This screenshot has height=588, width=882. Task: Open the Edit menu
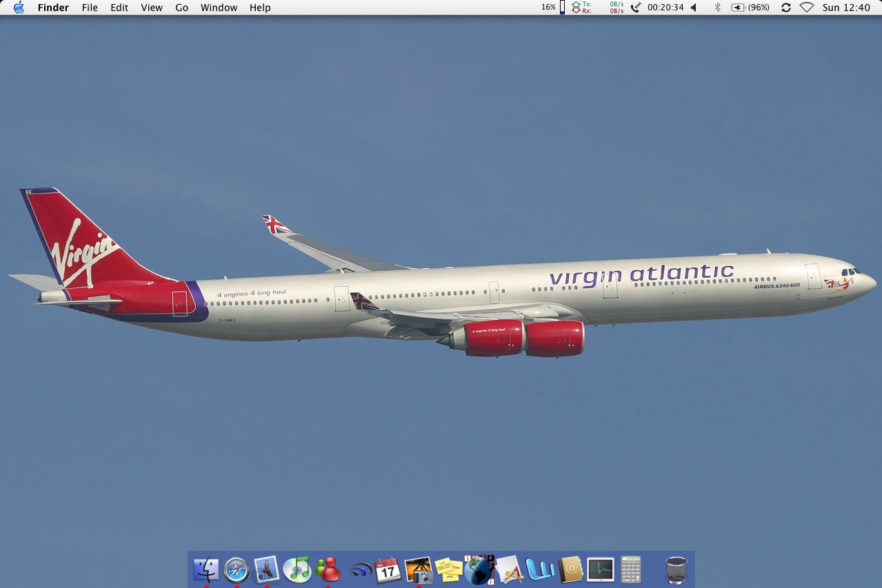click(x=119, y=8)
